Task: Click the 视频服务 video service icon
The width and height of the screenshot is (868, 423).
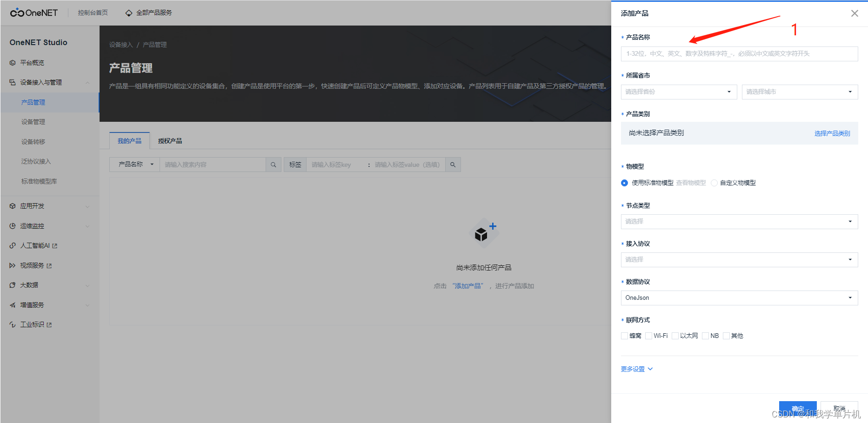Action: pyautogui.click(x=13, y=265)
